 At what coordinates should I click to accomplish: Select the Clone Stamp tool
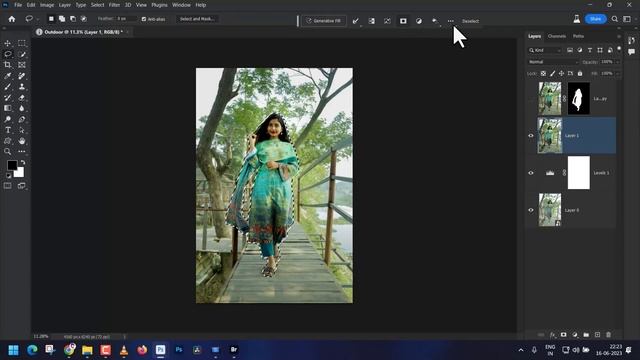[22, 87]
